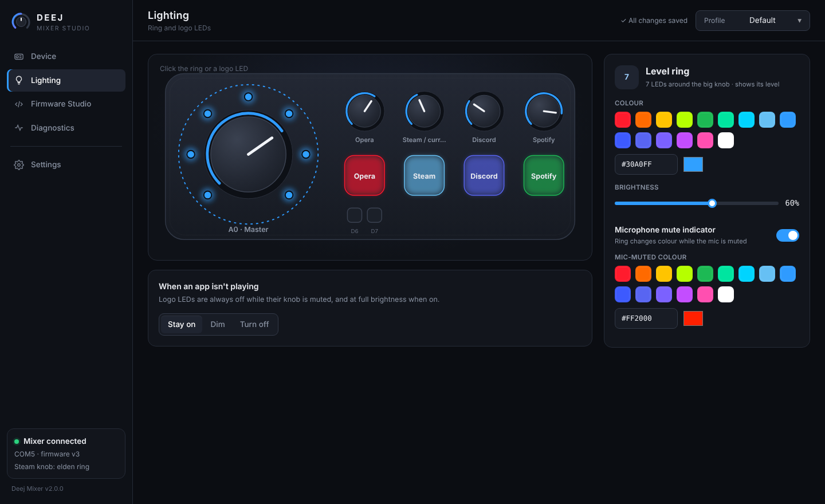Click the Steam / curr... knob
825x504 pixels.
(424, 111)
